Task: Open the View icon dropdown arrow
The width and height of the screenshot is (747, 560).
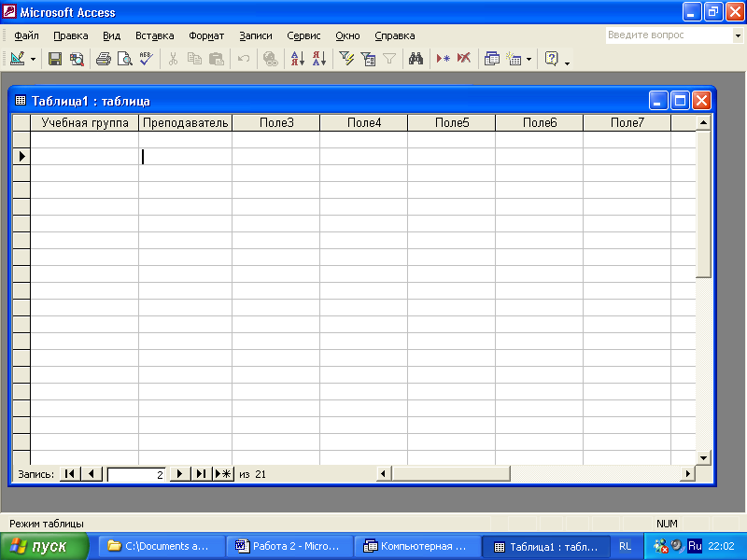Action: [33, 60]
